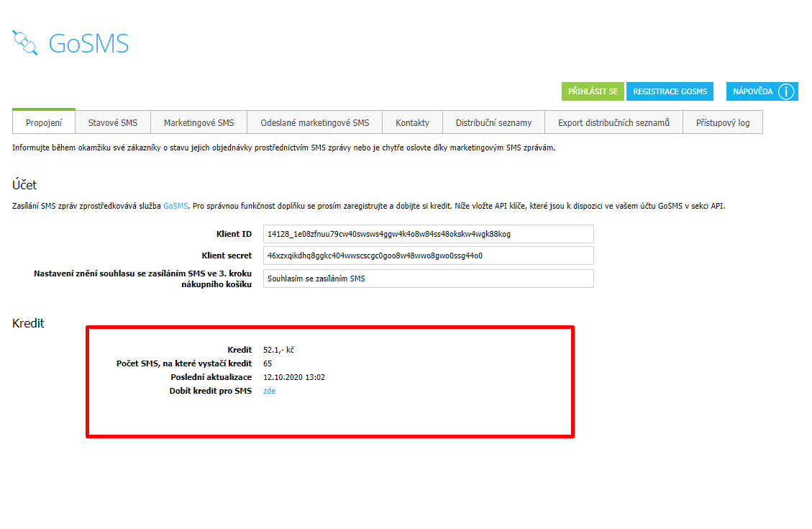Screen dimensions: 812x529
Task: Open Export distribučních seznamů tab
Action: click(x=613, y=122)
